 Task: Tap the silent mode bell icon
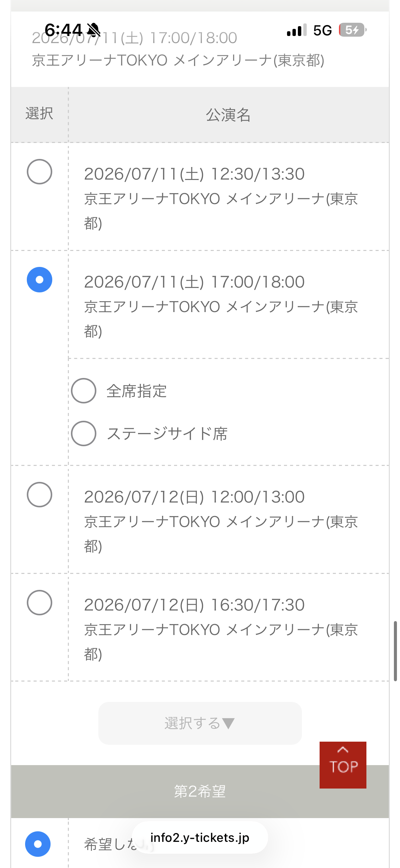[x=94, y=30]
